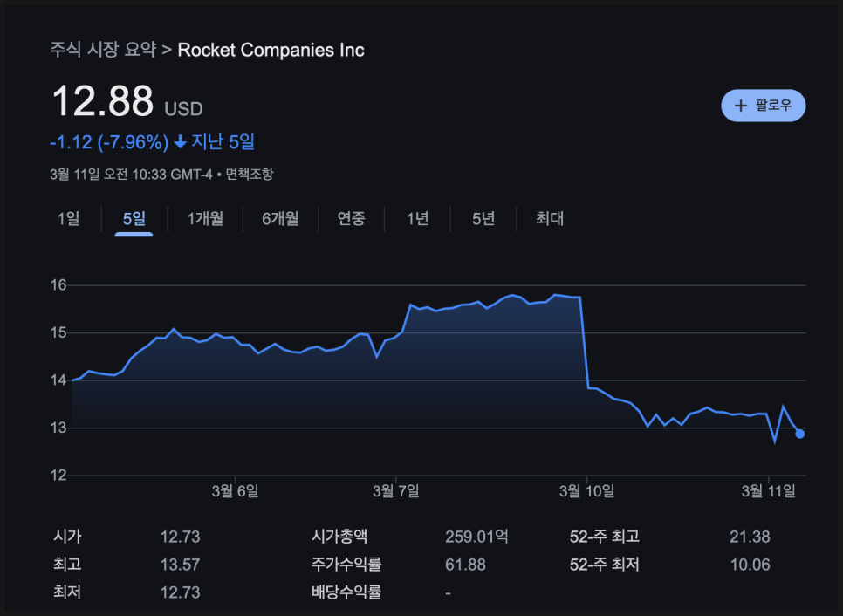Switch to the 1년 range tab

point(417,219)
